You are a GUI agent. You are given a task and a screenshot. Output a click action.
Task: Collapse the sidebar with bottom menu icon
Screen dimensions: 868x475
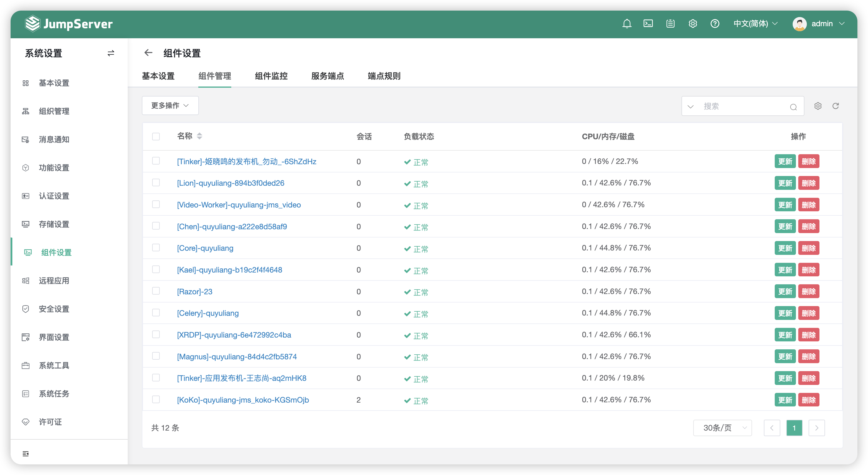(26, 454)
